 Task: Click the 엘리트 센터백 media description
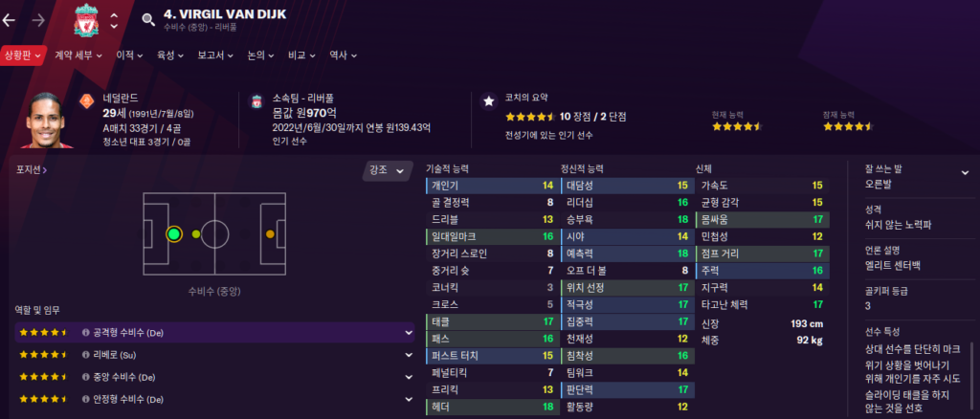[x=891, y=264]
